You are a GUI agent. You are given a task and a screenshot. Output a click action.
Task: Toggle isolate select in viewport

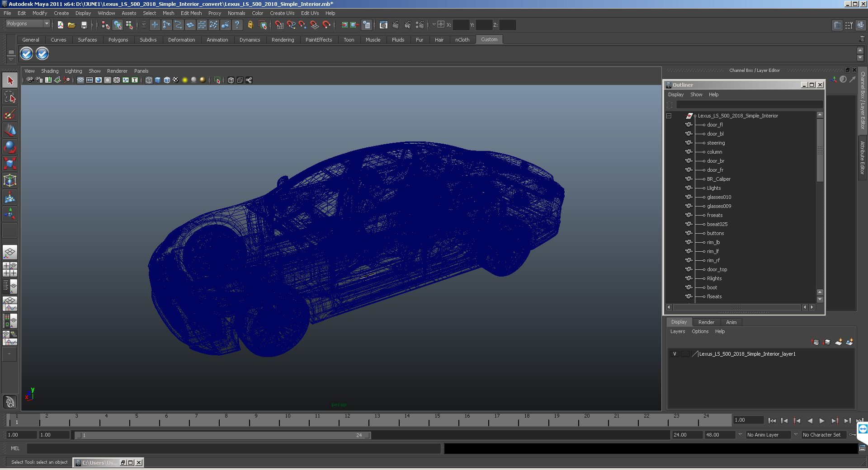[217, 80]
